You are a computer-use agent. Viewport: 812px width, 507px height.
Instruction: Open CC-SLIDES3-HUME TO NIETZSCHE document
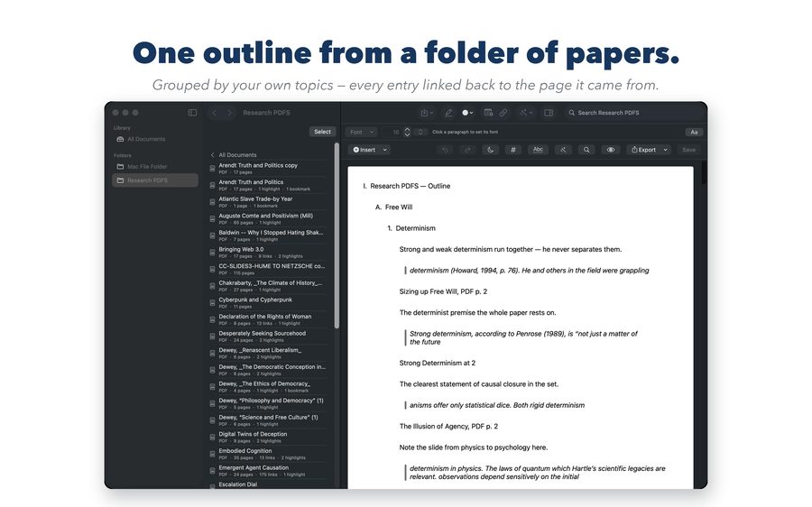click(268, 269)
